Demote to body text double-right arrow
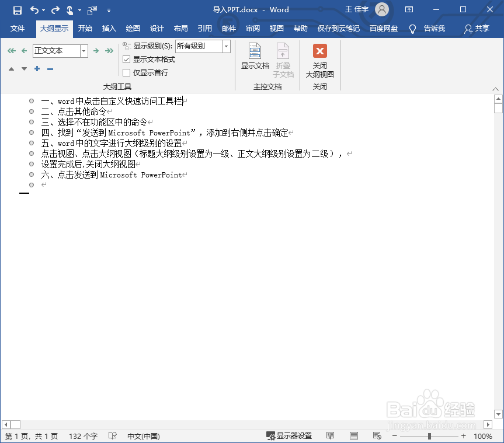Image resolution: width=504 pixels, height=443 pixels. [x=109, y=51]
